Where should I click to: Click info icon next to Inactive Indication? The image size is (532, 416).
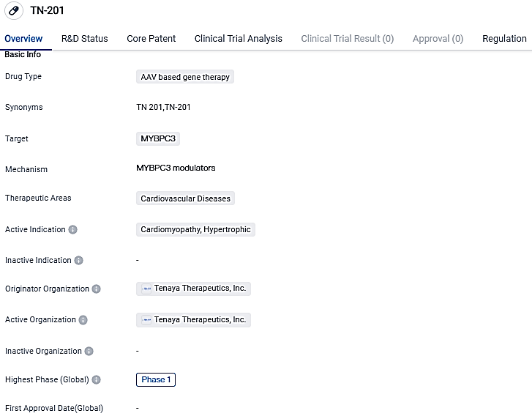click(x=79, y=261)
